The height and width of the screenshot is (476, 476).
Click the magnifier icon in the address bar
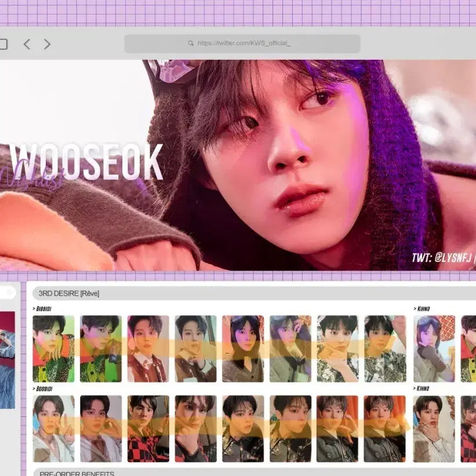191,43
